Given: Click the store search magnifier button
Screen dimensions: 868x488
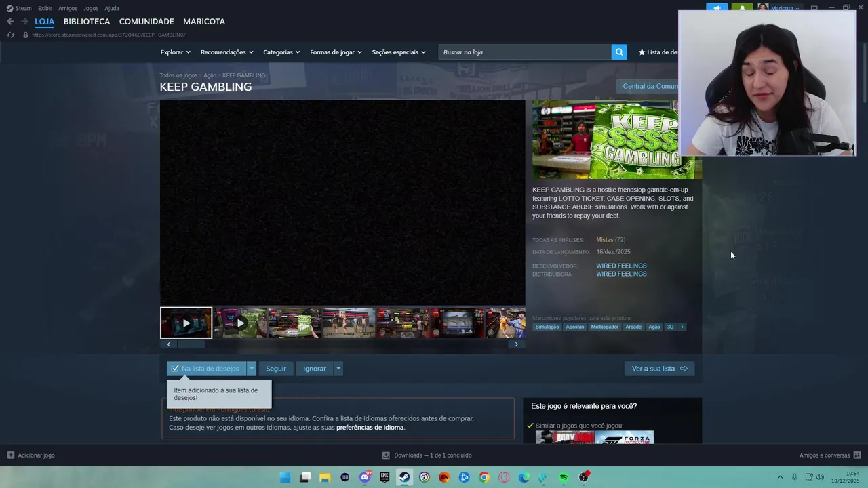Looking at the screenshot, I should click(618, 52).
